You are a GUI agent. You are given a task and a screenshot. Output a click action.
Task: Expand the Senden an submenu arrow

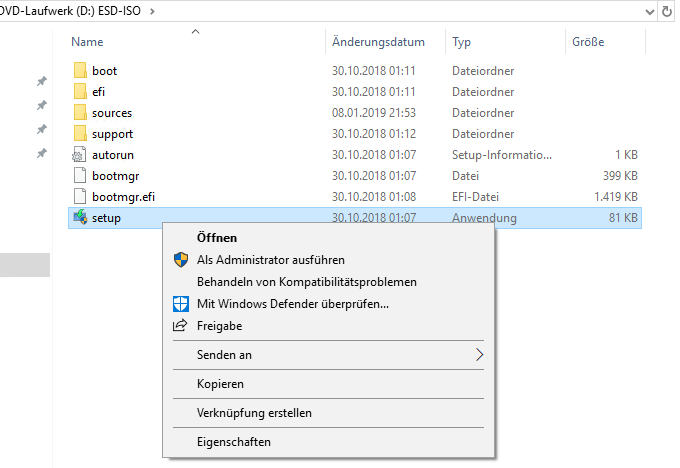479,355
